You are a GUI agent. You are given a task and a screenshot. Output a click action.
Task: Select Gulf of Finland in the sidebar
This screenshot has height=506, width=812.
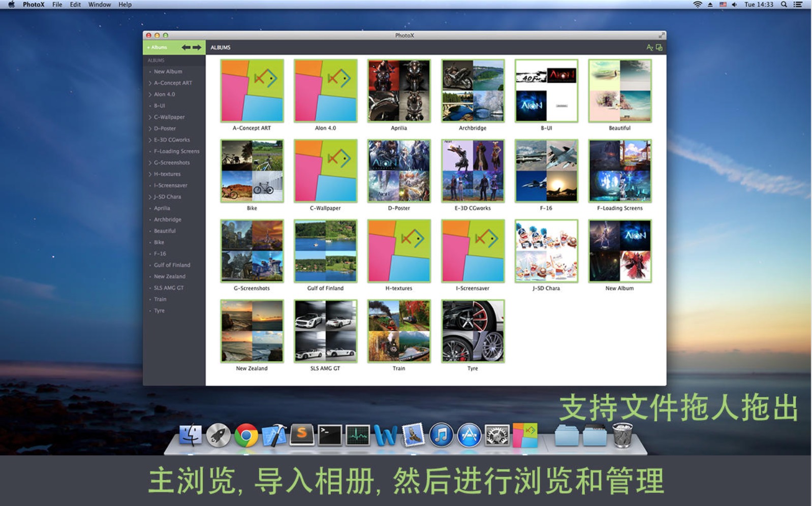click(x=172, y=265)
